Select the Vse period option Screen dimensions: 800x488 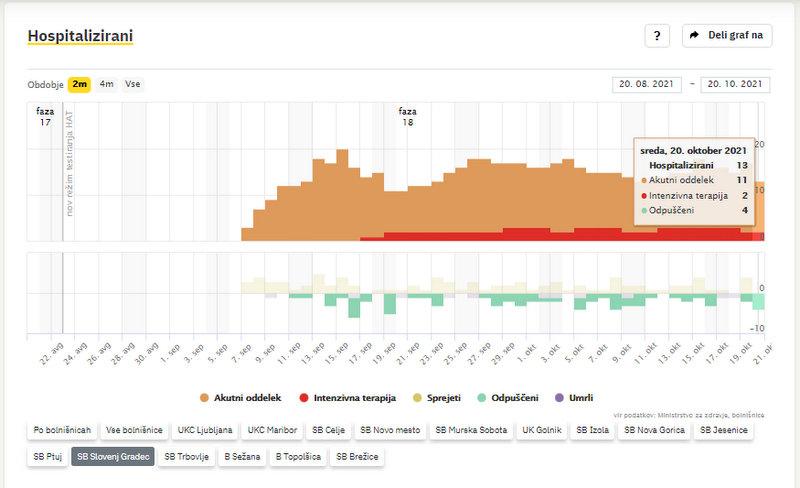tap(132, 84)
